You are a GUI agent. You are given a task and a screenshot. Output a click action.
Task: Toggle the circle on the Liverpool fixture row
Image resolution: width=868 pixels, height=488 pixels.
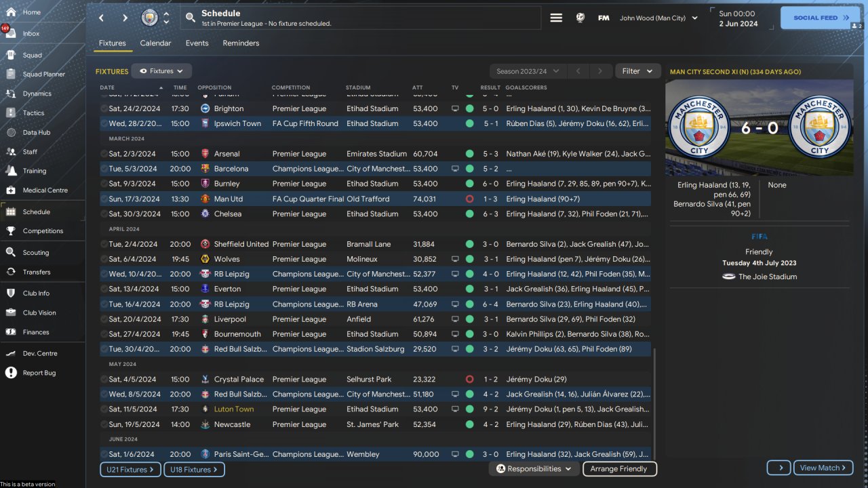click(x=104, y=319)
